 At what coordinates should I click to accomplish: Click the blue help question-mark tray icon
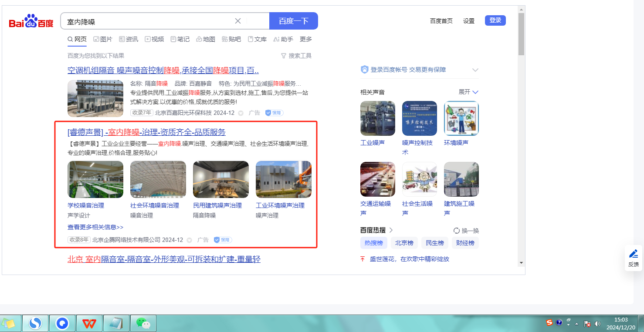[559, 322]
